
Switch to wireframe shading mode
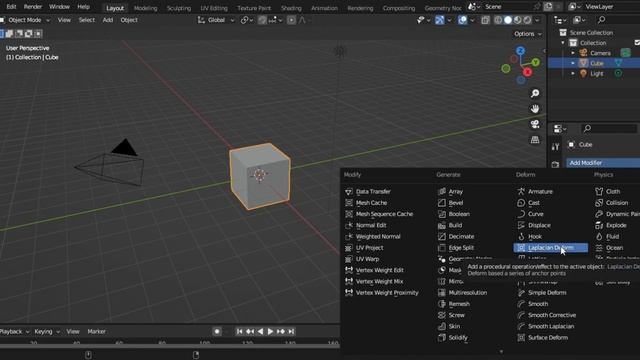(x=498, y=20)
